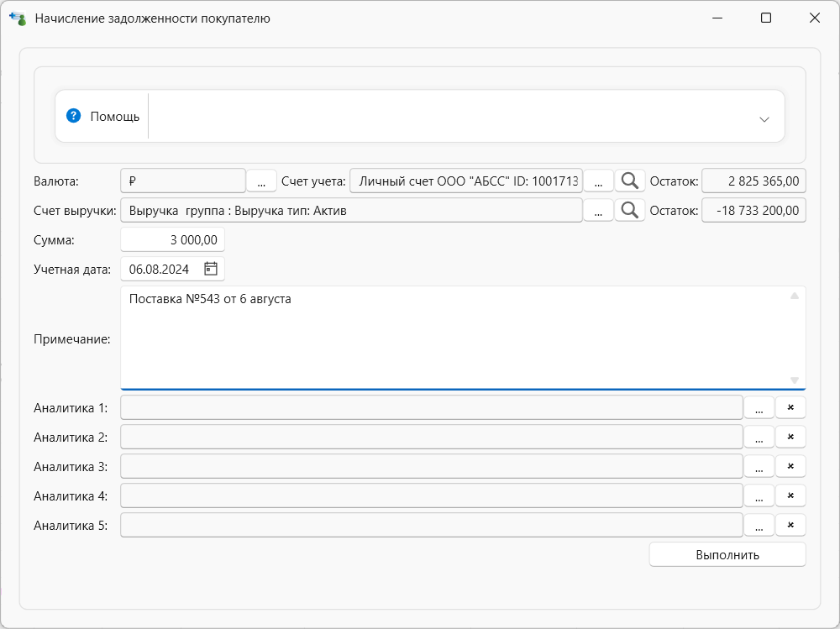This screenshot has width=840, height=629.
Task: Click the Учетная дата date field
Action: point(172,269)
